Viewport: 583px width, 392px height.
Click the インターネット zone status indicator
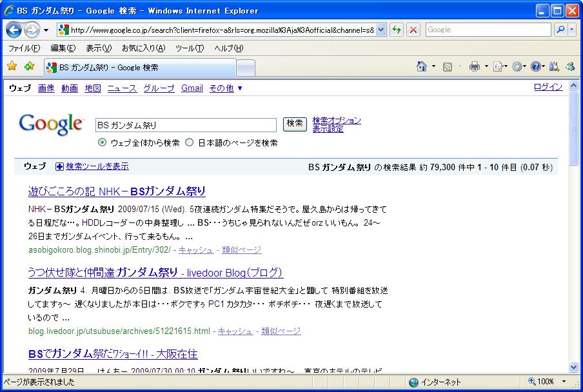pos(435,382)
